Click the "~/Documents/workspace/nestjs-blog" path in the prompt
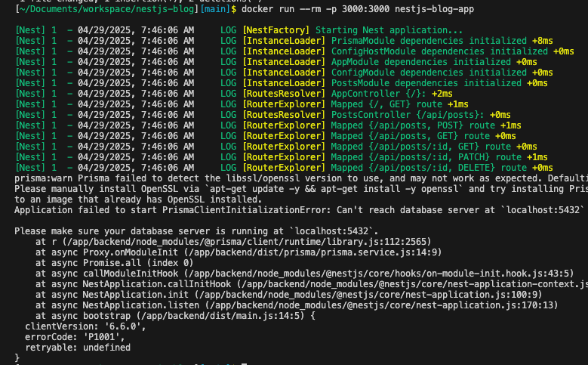 click(x=107, y=9)
